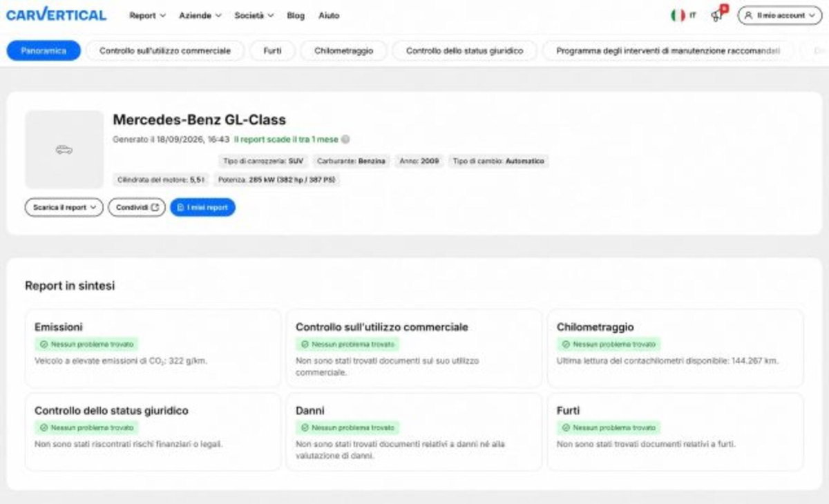This screenshot has height=504, width=829.
Task: Click the Tipo di carrozzeria: SUV tag
Action: [263, 161]
